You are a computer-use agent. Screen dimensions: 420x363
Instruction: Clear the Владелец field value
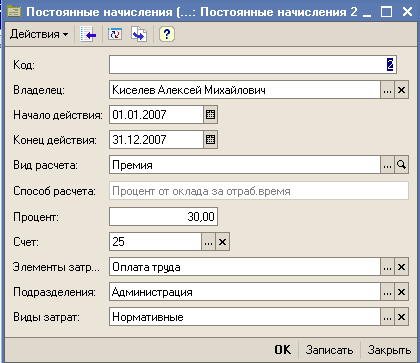402,90
